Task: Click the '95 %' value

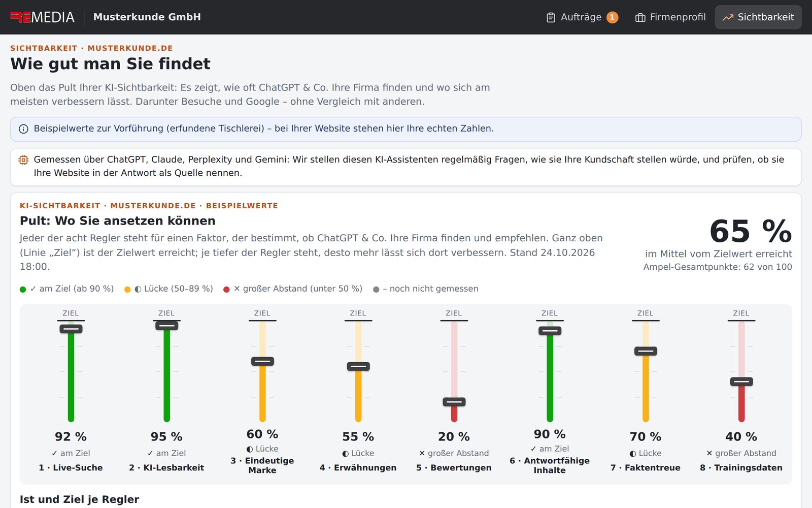Action: (x=166, y=437)
